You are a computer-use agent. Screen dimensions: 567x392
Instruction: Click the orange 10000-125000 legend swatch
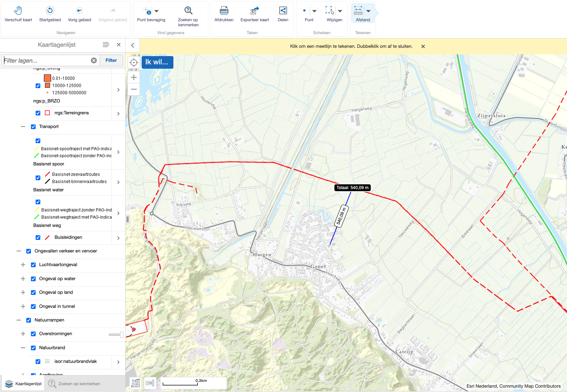click(x=47, y=85)
